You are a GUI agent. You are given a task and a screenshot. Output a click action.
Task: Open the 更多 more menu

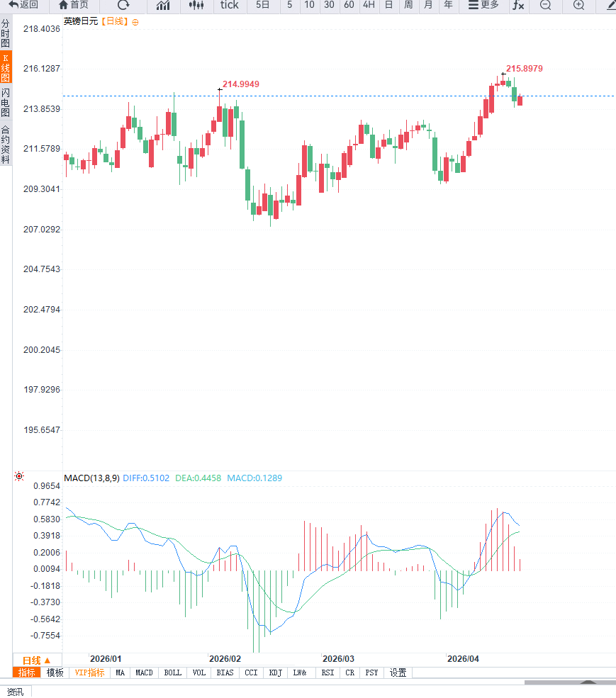483,5
